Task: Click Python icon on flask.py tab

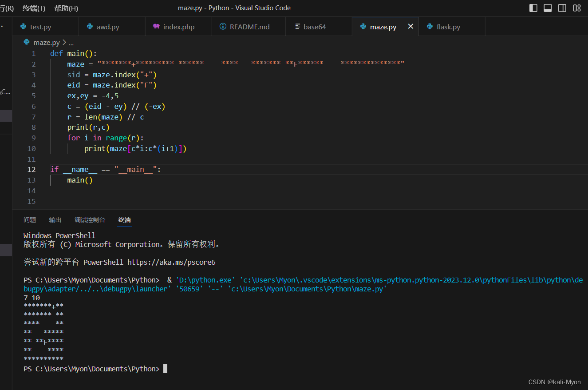Action: point(430,27)
